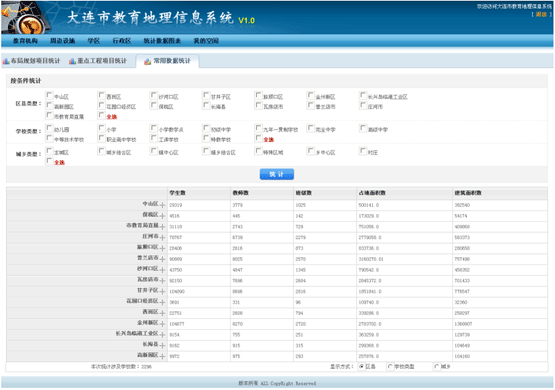Check 全选 in the 区县类型 row

[102, 115]
